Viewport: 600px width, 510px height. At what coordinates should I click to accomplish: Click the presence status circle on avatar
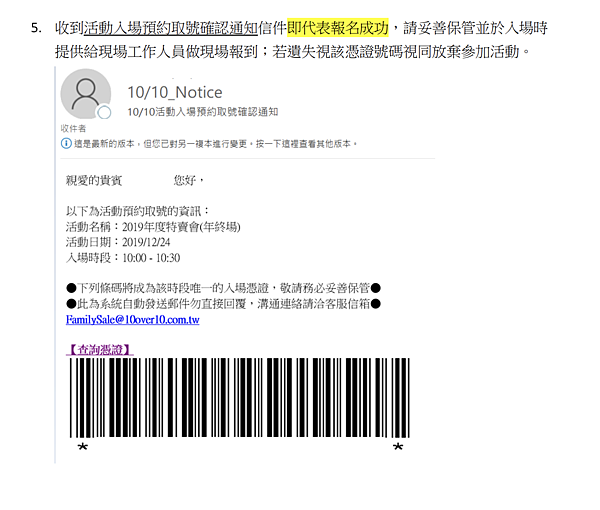104,112
